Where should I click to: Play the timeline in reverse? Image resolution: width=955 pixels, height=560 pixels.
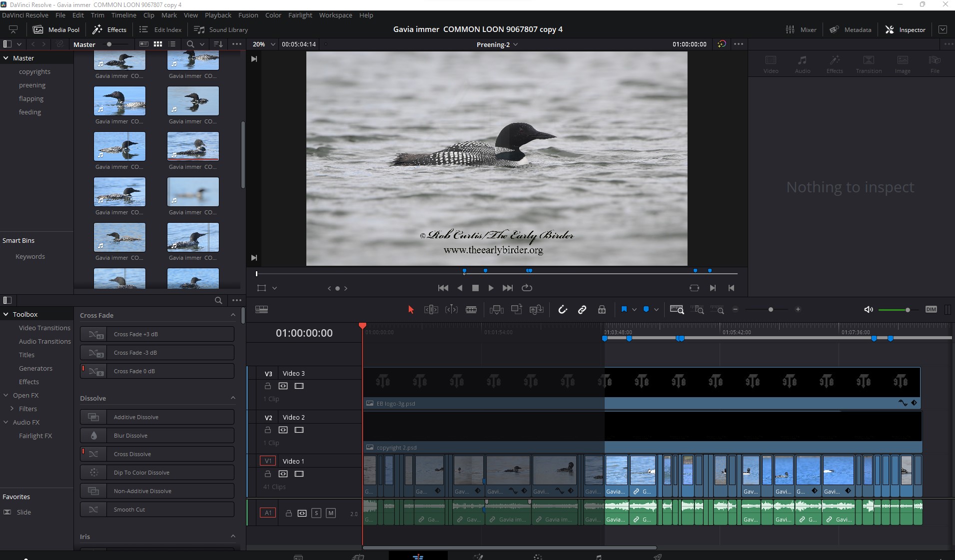click(460, 288)
